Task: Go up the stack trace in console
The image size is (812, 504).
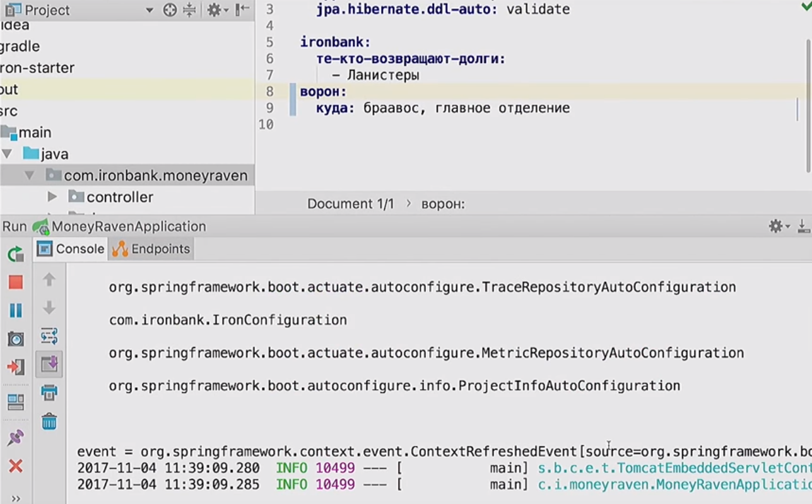Action: [49, 279]
